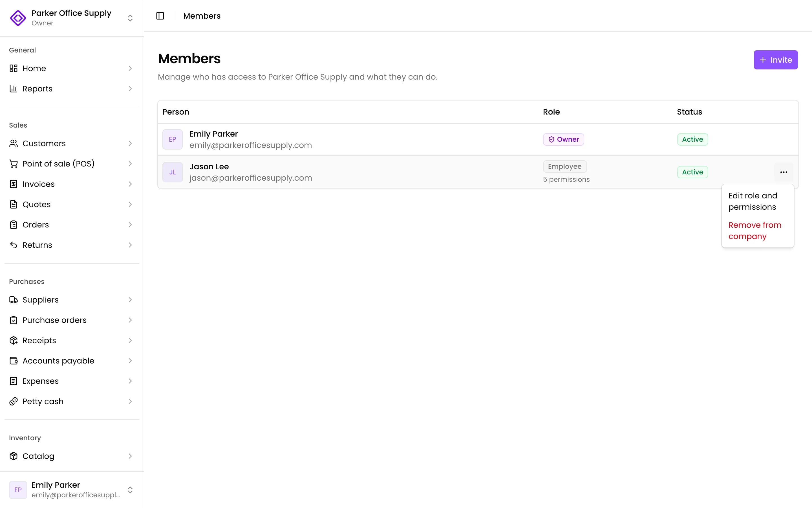Screen dimensions: 812x508
Task: Click the EP avatar in Emily Parker's row
Action: (173, 139)
